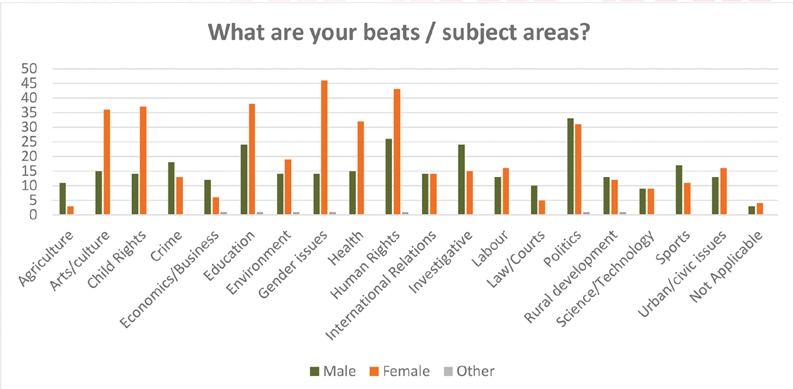Click the Male legend color swatch
This screenshot has height=389, width=793.
coord(315,372)
